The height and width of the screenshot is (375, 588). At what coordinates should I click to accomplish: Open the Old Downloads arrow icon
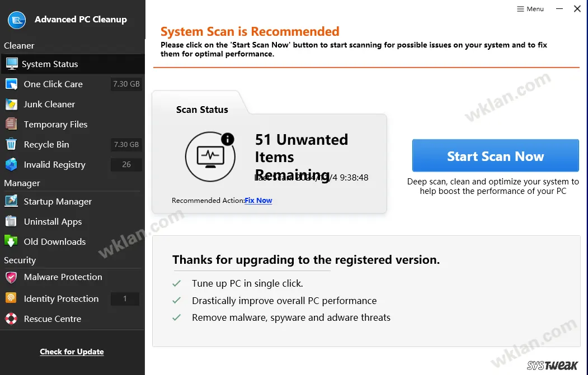point(11,241)
